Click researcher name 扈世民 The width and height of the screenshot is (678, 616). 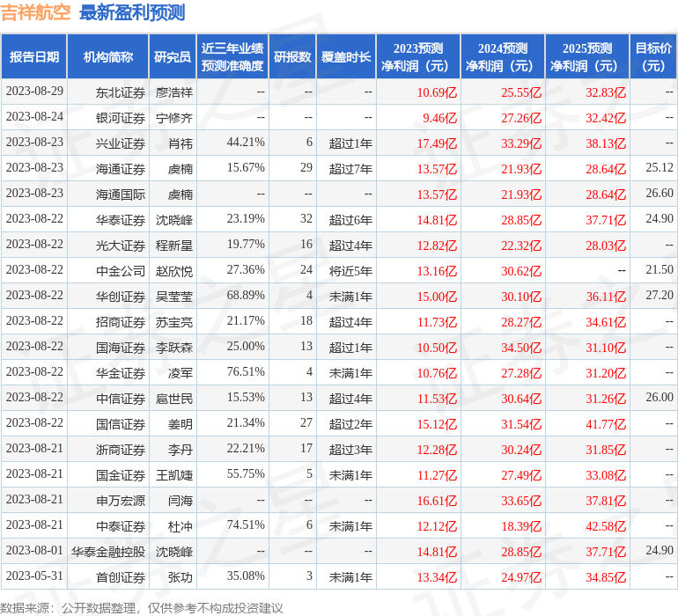[173, 399]
